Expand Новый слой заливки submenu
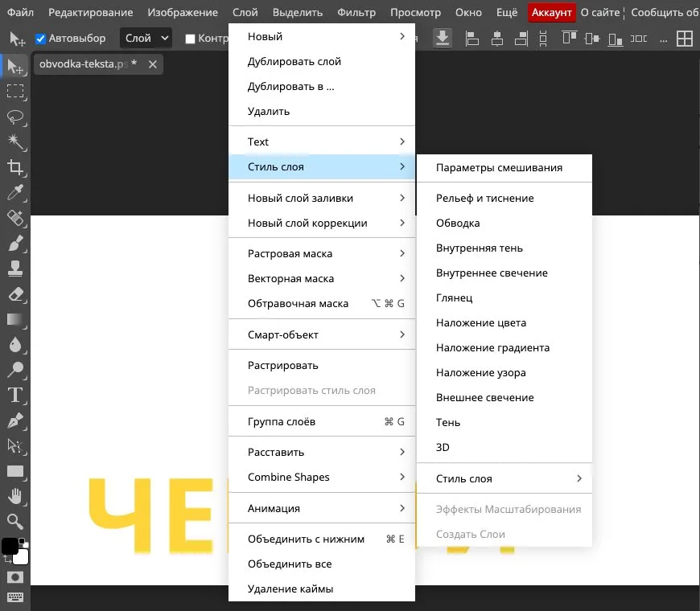Image resolution: width=700 pixels, height=611 pixels. [321, 198]
